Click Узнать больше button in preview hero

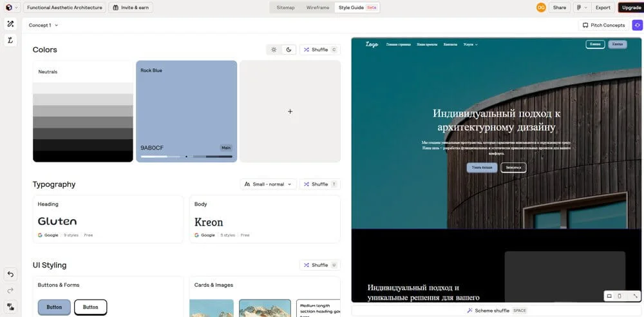coord(482,168)
